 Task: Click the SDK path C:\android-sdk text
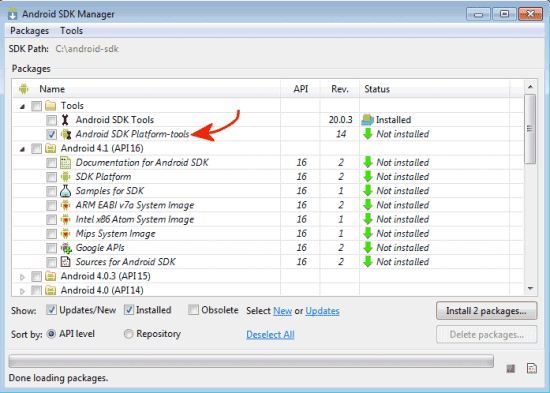coord(87,49)
